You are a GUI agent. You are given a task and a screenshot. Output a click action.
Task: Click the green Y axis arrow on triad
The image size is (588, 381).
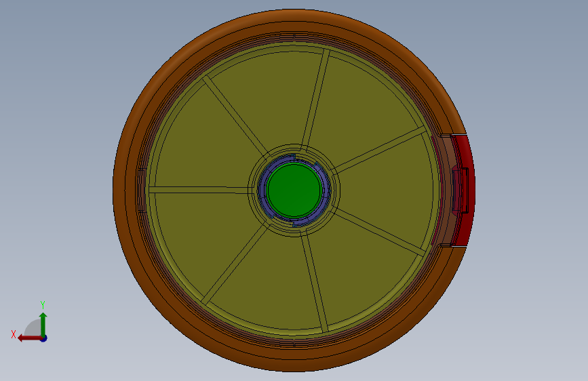point(43,324)
